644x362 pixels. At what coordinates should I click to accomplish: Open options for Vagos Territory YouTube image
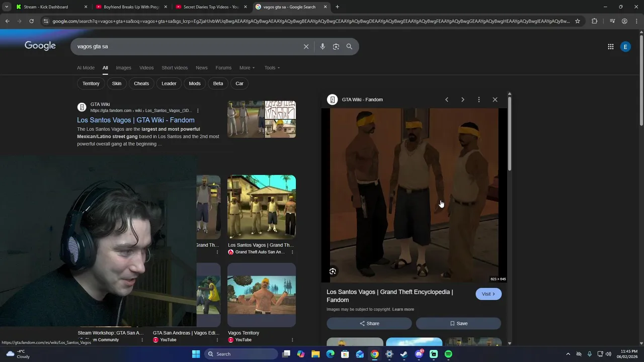point(292,340)
